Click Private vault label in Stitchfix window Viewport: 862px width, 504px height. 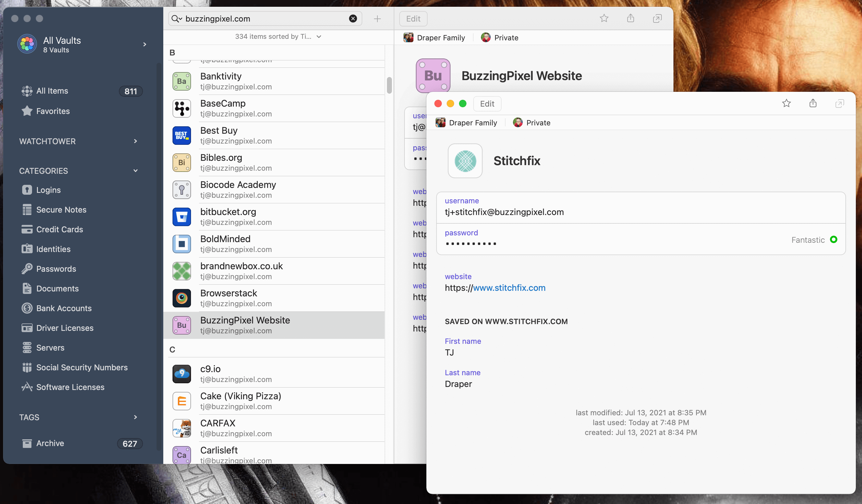pos(531,123)
